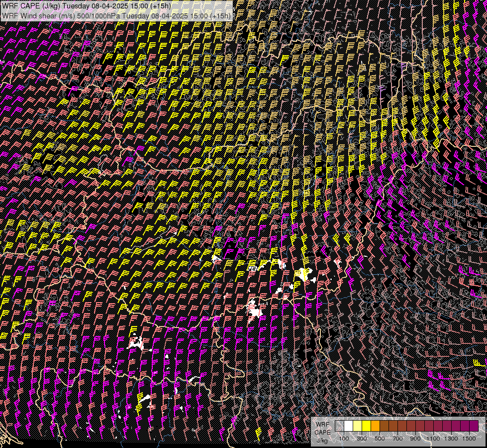
Task: Select the orange legend swatch
Action: (x=375, y=426)
